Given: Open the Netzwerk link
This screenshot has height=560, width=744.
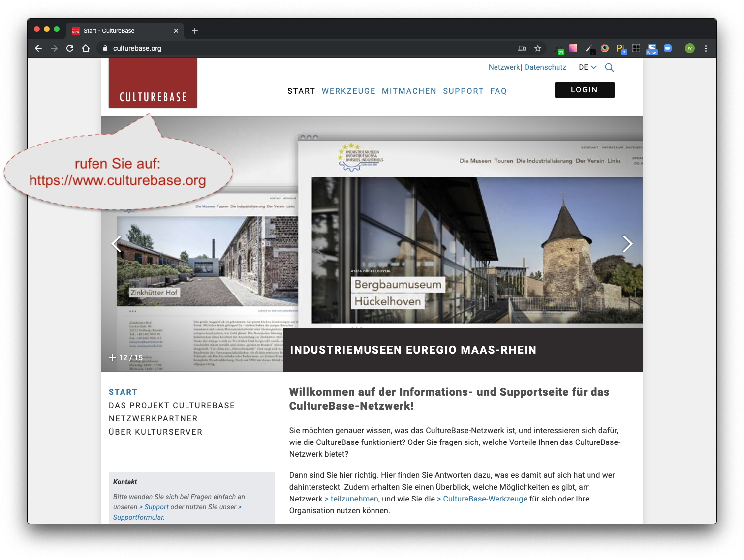Looking at the screenshot, I should point(504,67).
